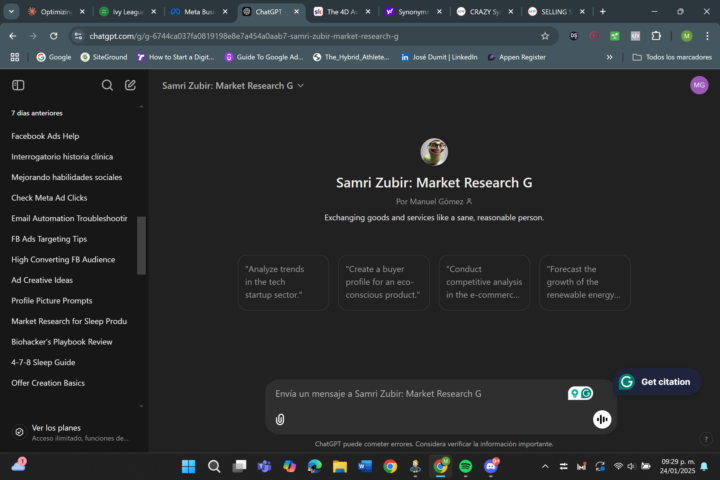Open Biohacker's Playbook Review chat
The height and width of the screenshot is (480, 720).
62,342
